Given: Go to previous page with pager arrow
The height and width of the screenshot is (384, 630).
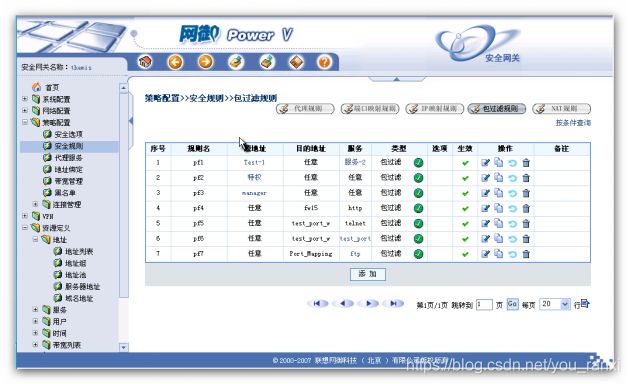Looking at the screenshot, I should point(343,304).
